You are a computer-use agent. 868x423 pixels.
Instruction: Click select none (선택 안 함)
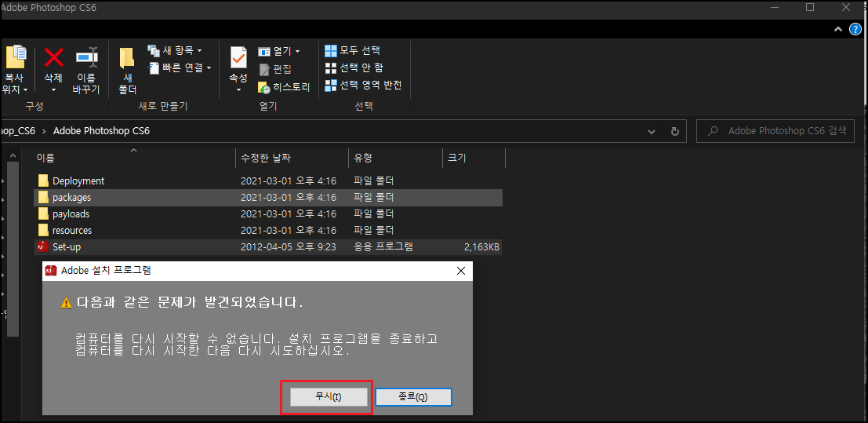pyautogui.click(x=354, y=67)
